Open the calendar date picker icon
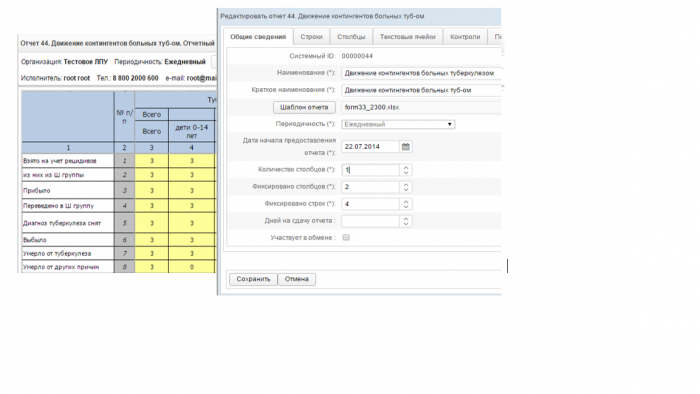This screenshot has width=700, height=394. point(405,147)
